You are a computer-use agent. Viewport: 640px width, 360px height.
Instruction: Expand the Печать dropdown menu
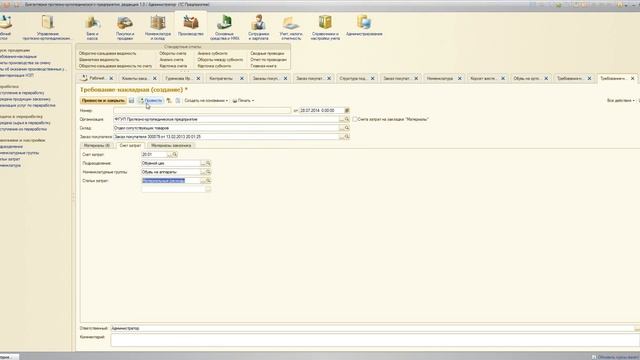tap(243, 100)
